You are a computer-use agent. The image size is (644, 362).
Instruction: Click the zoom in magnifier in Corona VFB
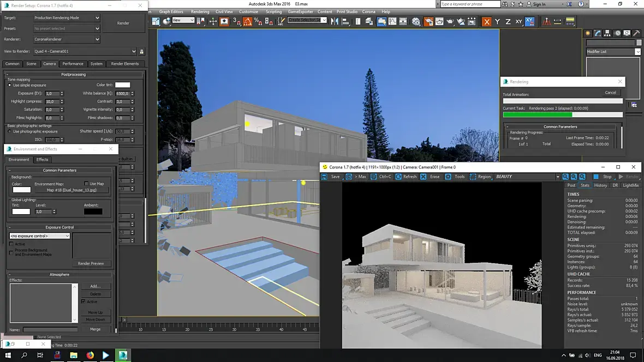pyautogui.click(x=565, y=177)
